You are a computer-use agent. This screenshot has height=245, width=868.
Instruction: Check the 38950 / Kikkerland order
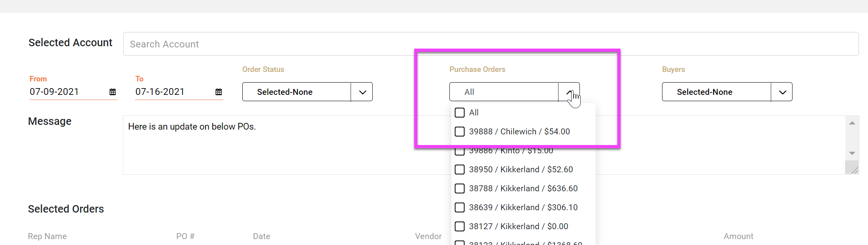[x=460, y=170]
